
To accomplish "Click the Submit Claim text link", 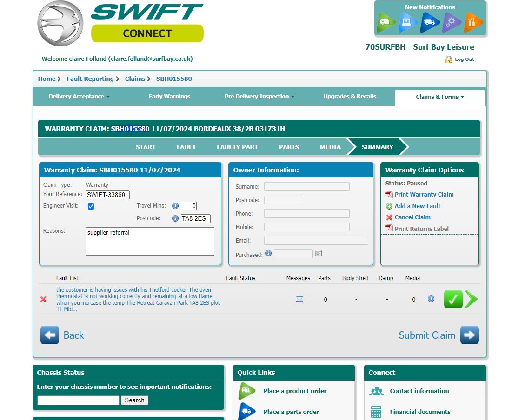I will tap(427, 335).
